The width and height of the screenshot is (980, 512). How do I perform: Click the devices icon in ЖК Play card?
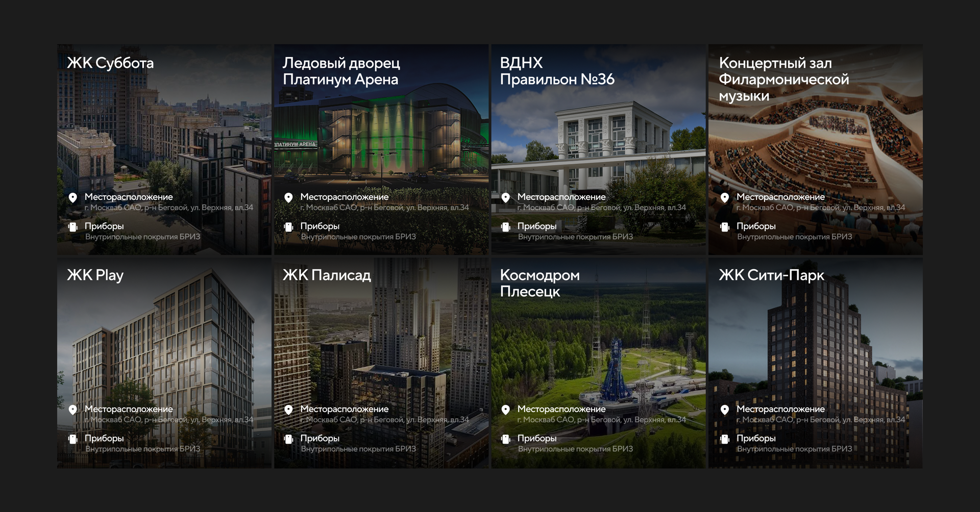73,439
